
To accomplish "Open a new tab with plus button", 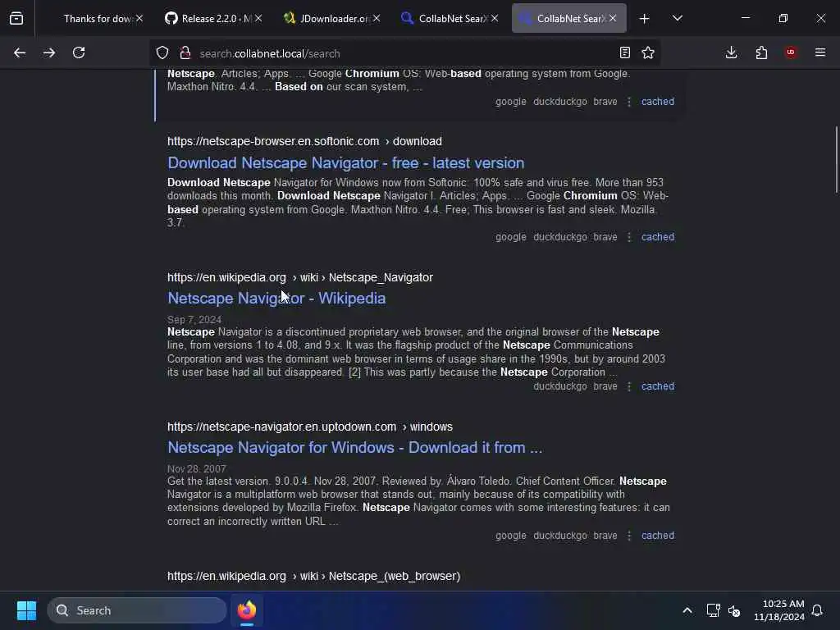I will coord(645,19).
